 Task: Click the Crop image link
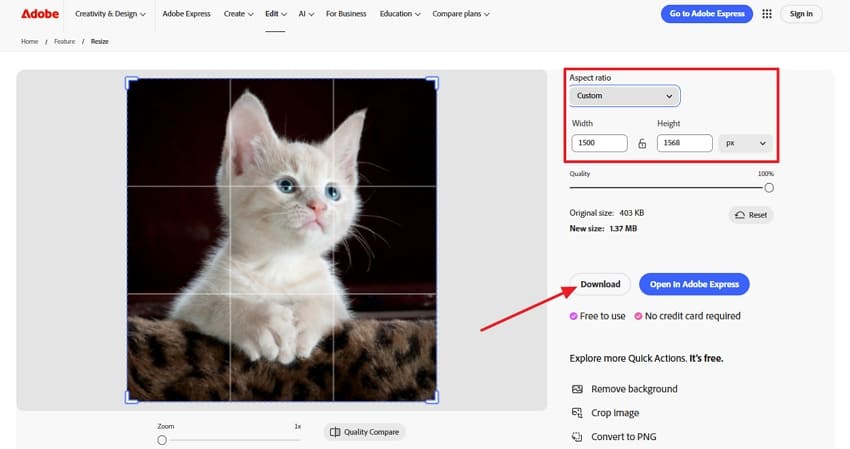click(x=615, y=413)
